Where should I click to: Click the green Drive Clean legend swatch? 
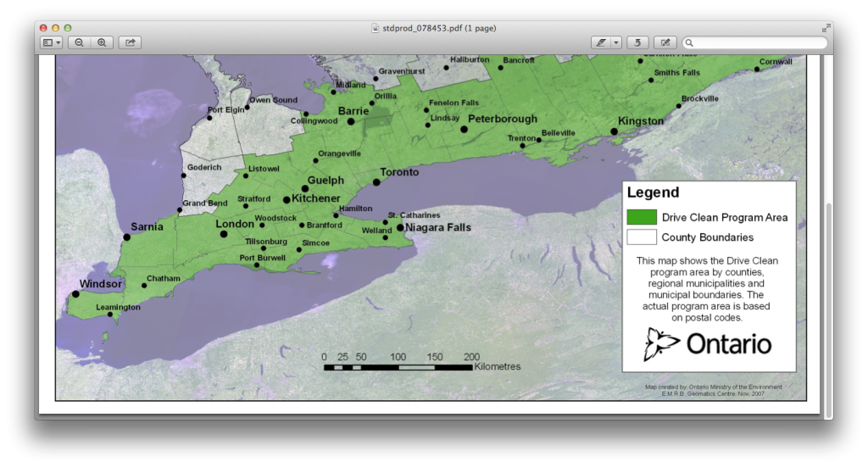pos(642,217)
